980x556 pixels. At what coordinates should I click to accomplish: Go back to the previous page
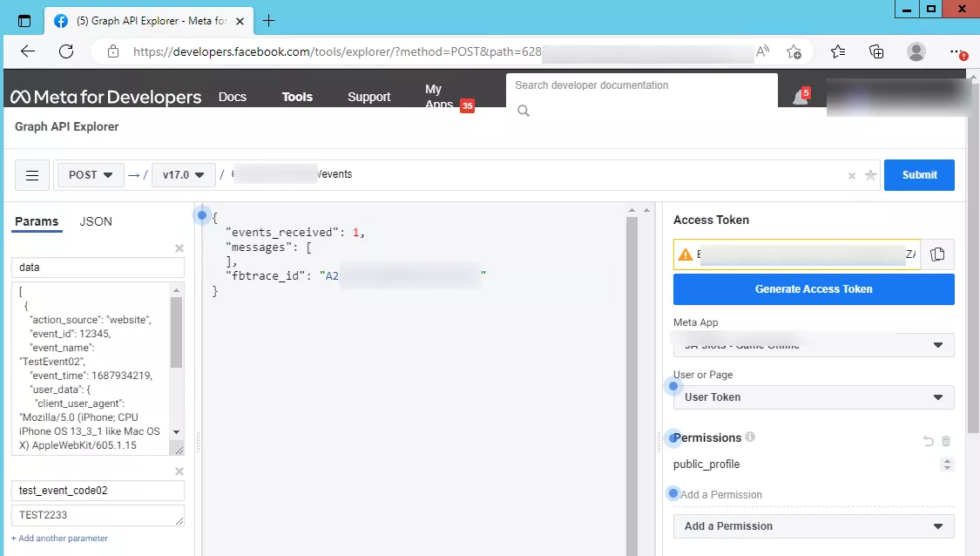pos(28,51)
